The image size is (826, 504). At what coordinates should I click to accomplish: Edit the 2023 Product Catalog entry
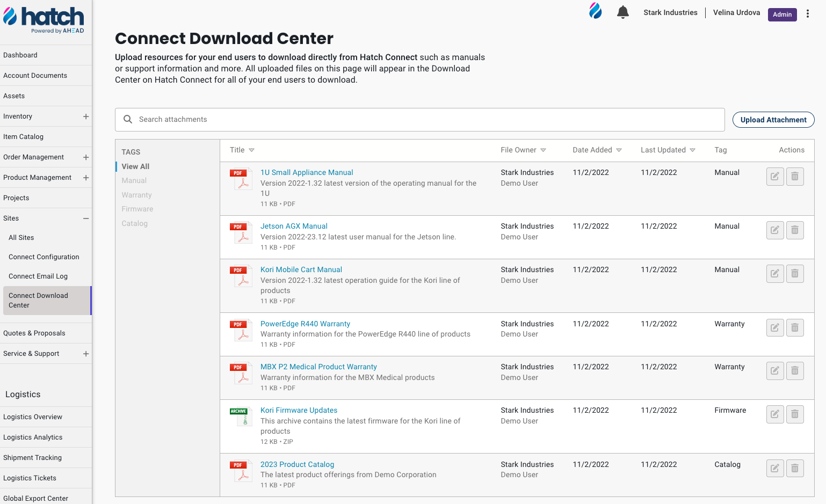[775, 469]
